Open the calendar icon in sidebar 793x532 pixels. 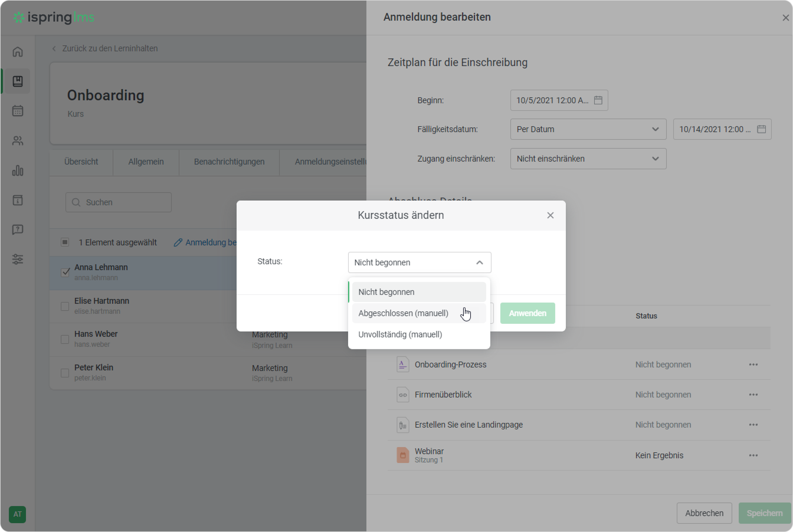click(x=18, y=111)
